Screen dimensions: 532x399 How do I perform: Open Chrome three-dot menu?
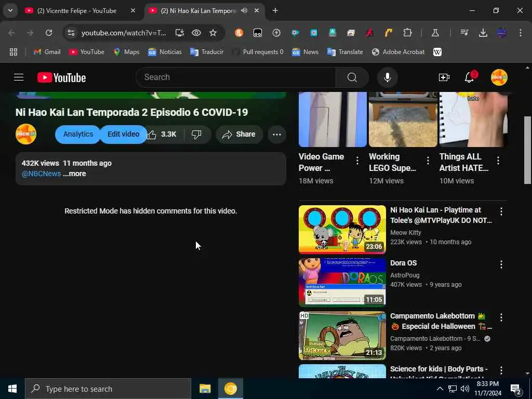tap(521, 33)
